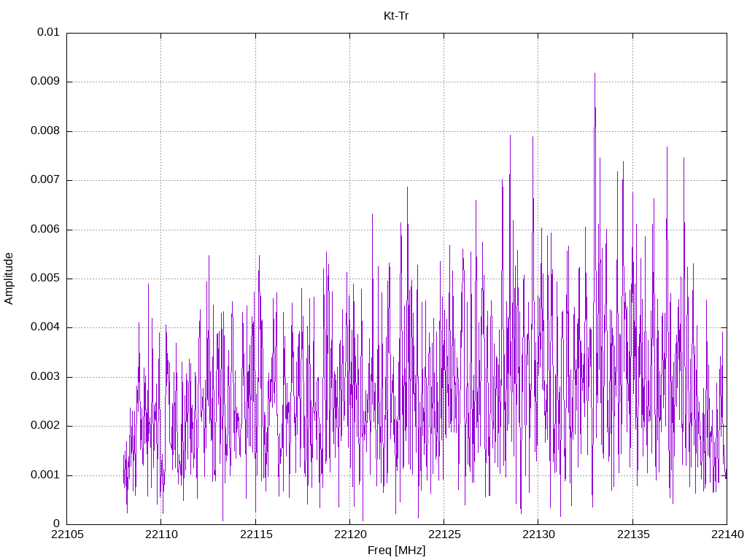The height and width of the screenshot is (560, 747).
Task: Click the 22110 x-axis tick label
Action: click(161, 534)
